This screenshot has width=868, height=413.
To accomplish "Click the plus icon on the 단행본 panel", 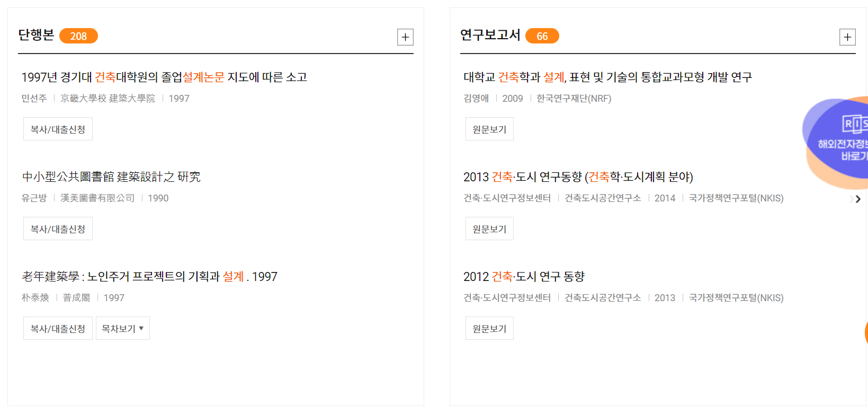I will (405, 37).
